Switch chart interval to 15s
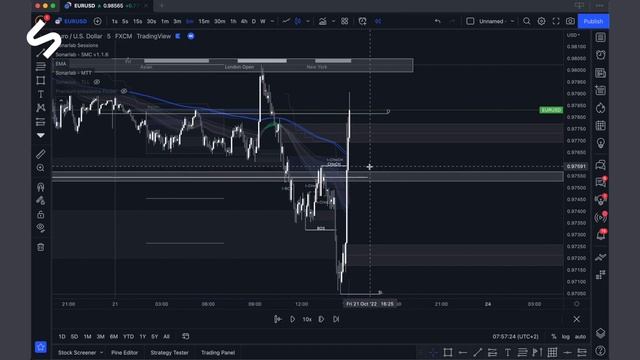 (x=138, y=21)
